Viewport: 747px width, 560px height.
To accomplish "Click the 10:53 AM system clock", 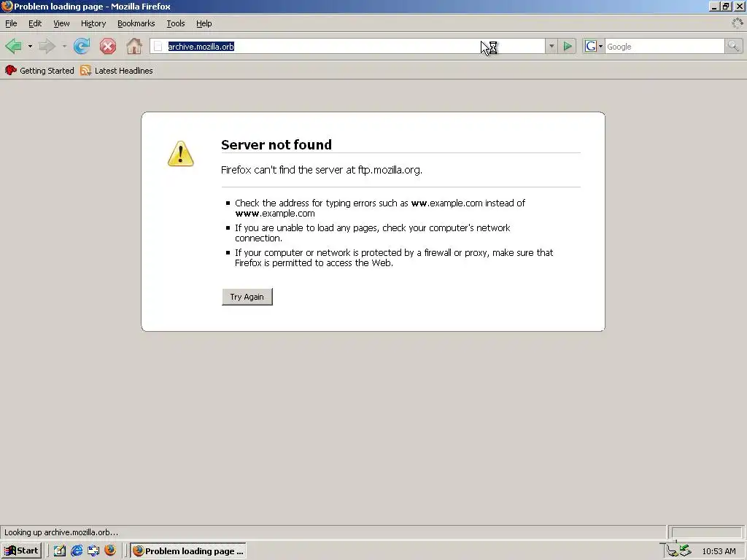I will [x=719, y=551].
